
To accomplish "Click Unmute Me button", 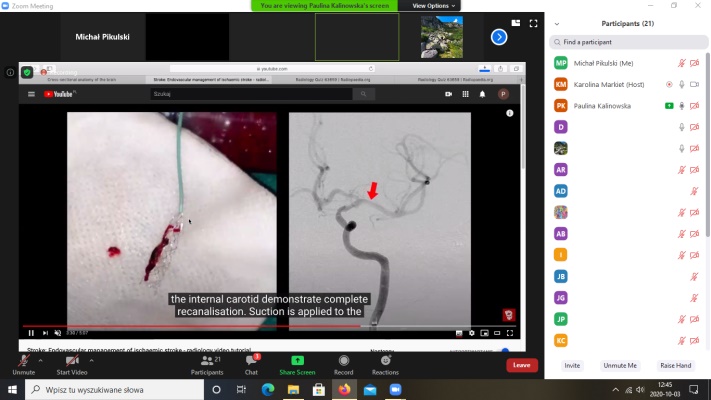I will (620, 366).
